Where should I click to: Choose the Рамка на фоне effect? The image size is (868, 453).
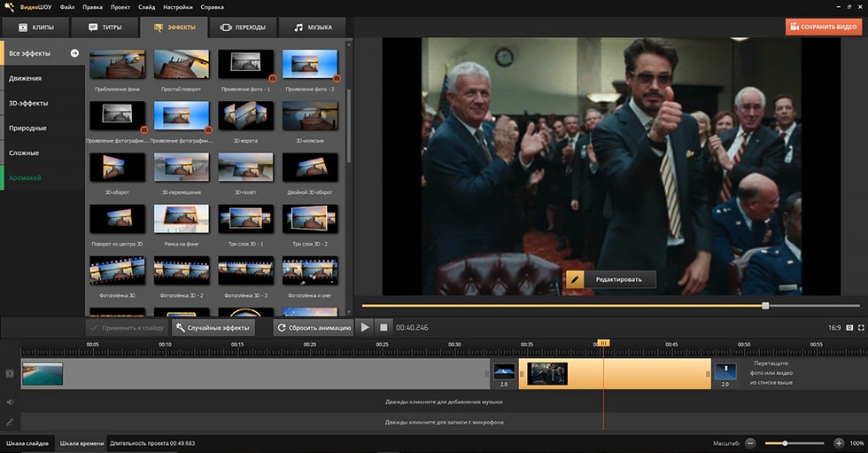coord(182,219)
